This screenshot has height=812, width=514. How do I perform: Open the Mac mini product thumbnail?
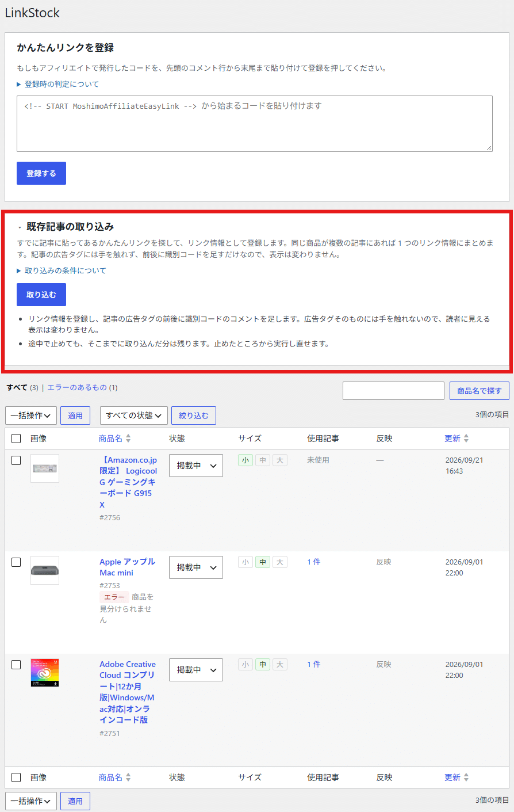tap(45, 570)
